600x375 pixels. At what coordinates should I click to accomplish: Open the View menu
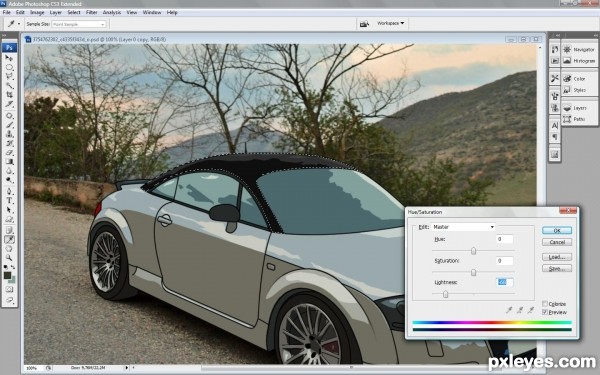(x=132, y=12)
